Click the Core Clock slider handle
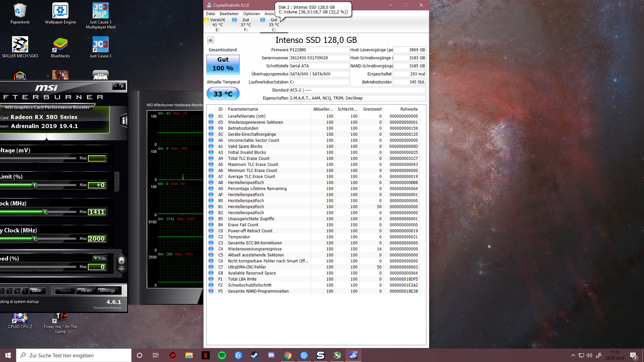This screenshot has width=644, height=362. click(45, 212)
